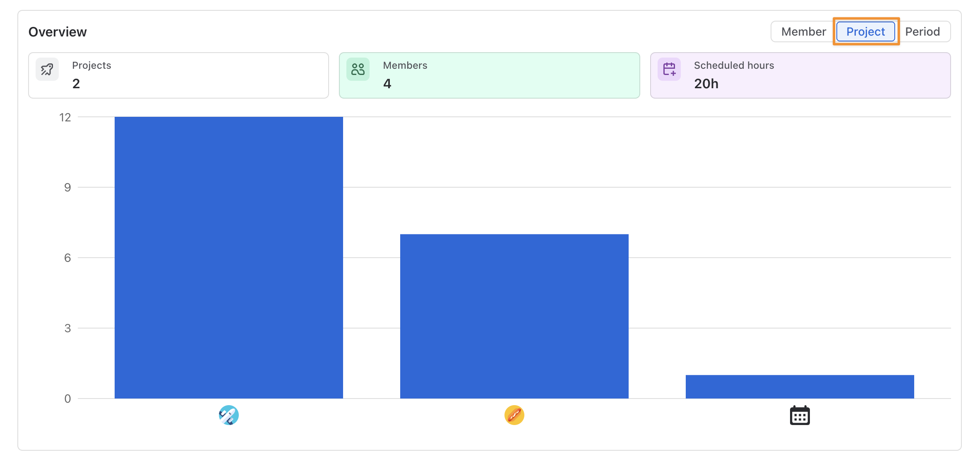Open the Members summary card
This screenshot has height=459, width=980.
coord(490,75)
